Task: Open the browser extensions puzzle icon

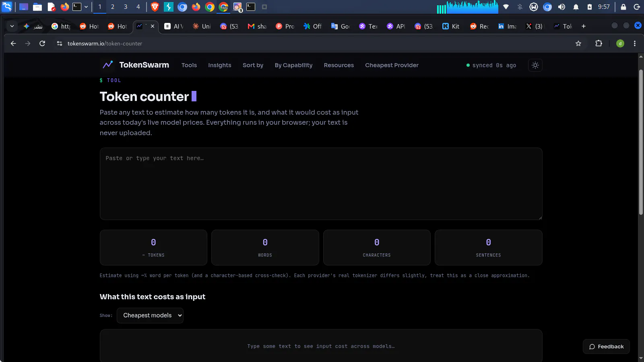Action: (x=599, y=43)
